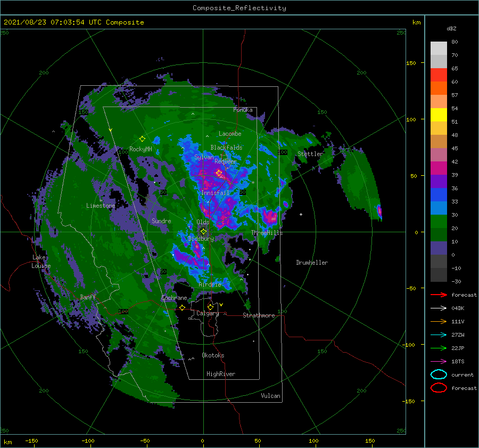Click the HighRiver city label
479x448 pixels.
[221, 374]
